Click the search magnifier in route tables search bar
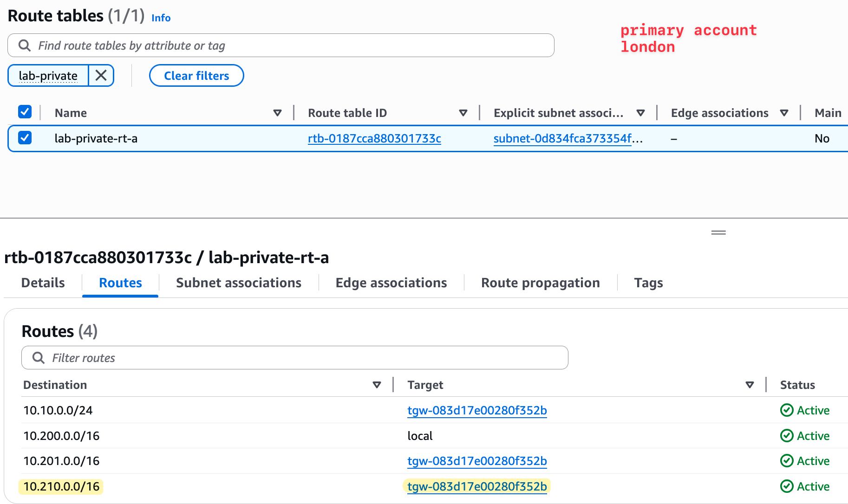Image resolution: width=848 pixels, height=504 pixels. [24, 45]
